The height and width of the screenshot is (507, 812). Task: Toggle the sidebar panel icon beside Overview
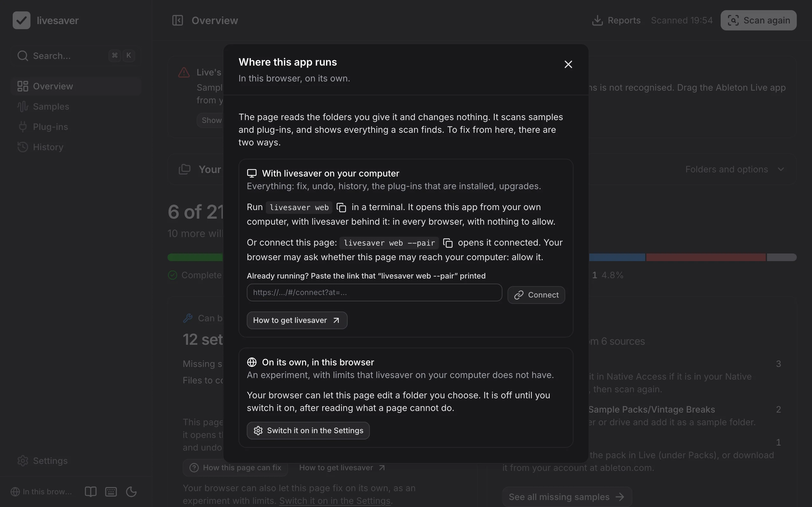tap(178, 21)
